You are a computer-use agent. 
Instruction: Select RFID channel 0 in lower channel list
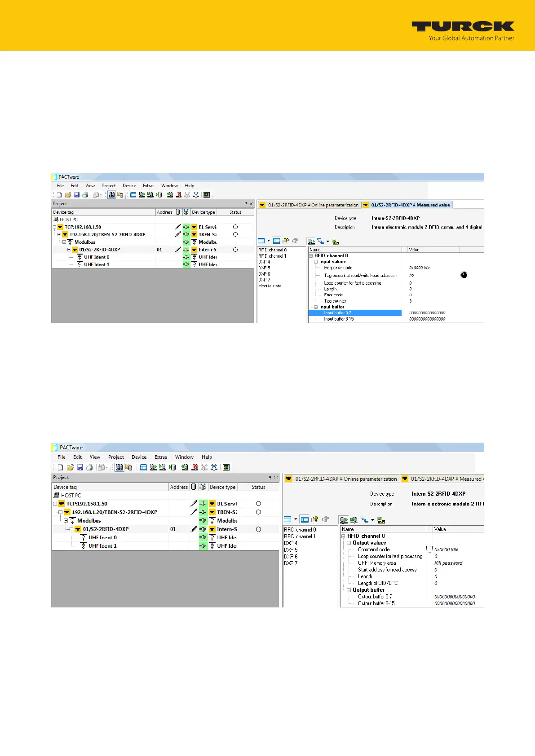300,529
